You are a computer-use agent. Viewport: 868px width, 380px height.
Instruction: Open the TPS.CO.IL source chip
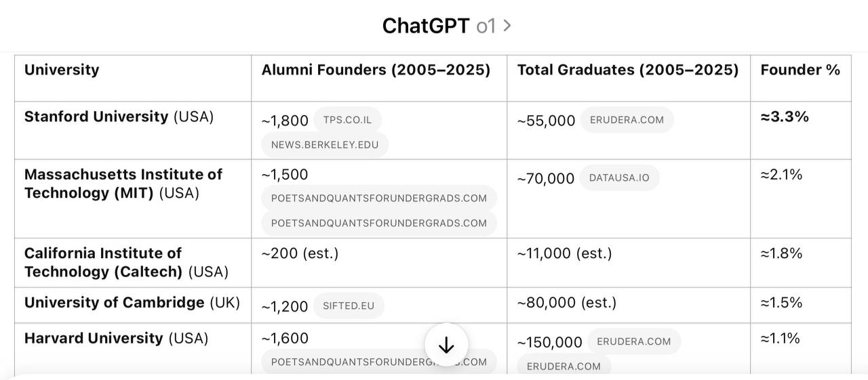(x=347, y=120)
